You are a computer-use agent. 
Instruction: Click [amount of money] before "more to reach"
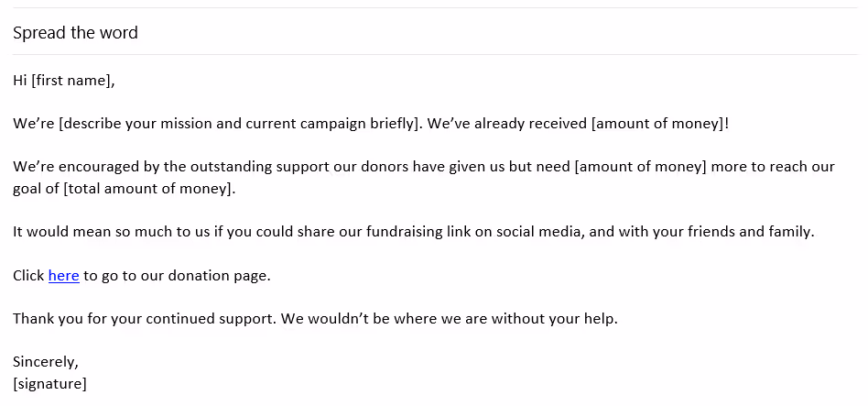(x=641, y=167)
